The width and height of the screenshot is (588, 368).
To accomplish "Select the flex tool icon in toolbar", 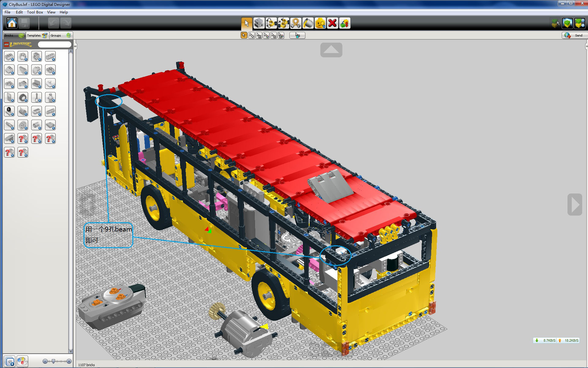I will (x=296, y=24).
